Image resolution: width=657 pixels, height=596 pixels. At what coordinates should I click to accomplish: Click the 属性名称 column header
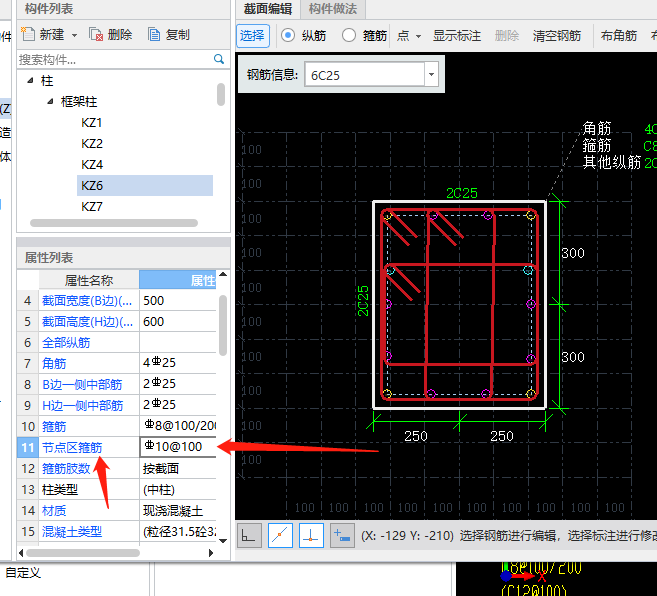pyautogui.click(x=89, y=280)
